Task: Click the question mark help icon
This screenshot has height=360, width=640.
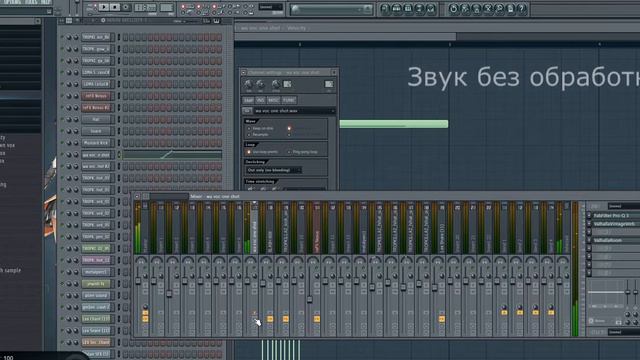Action: 522,8
